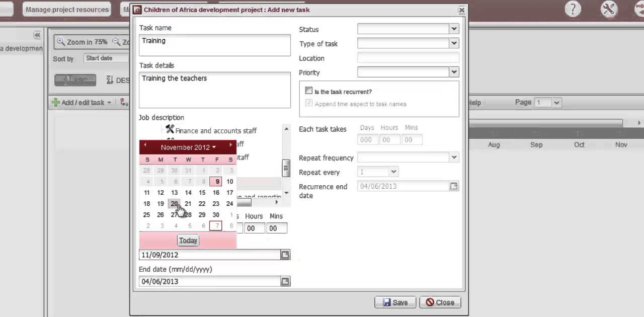Click the Gantt chart horizontal scrollbar
This screenshot has height=317, width=644.
click(545, 123)
